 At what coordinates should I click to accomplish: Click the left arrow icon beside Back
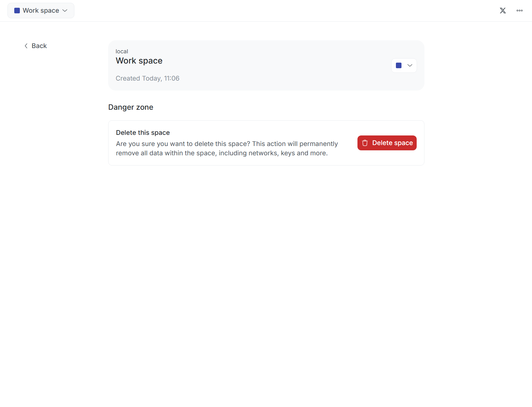point(26,46)
